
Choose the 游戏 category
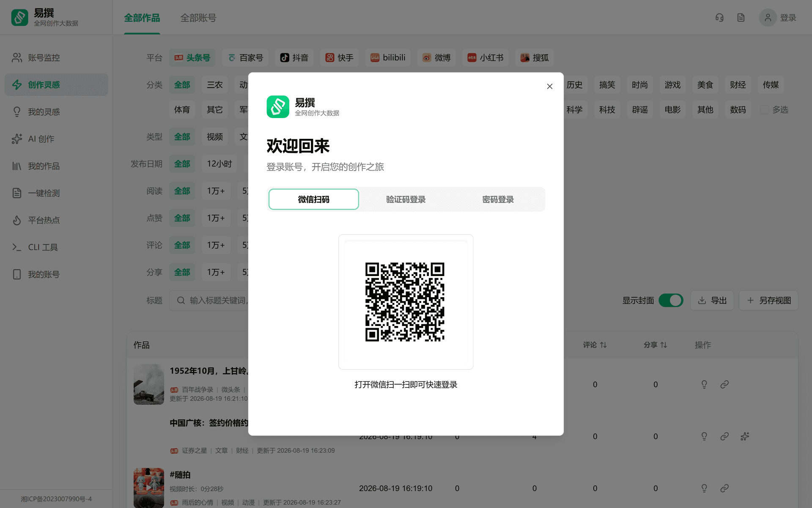coord(672,85)
